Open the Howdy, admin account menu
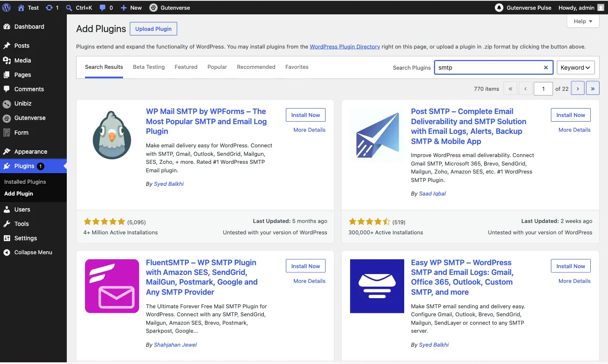This screenshot has width=608, height=364. click(581, 8)
